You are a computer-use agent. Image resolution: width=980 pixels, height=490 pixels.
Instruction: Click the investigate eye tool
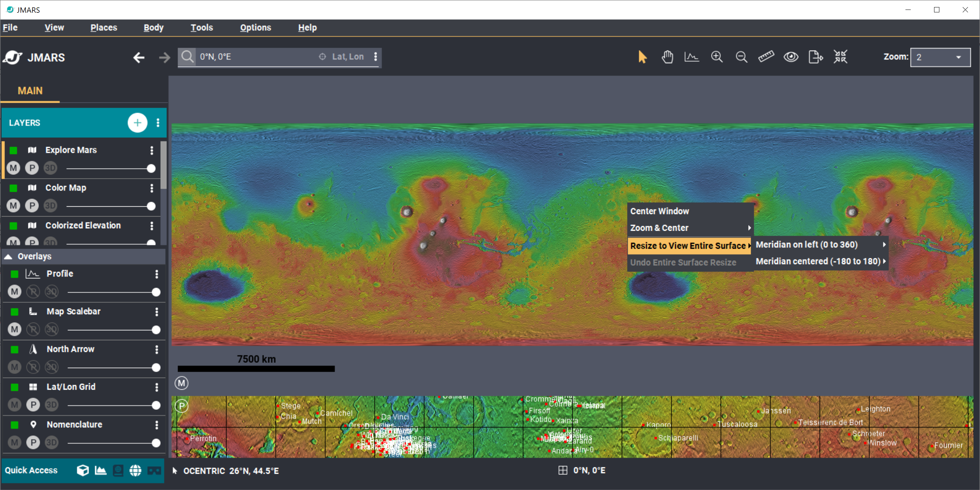tap(791, 57)
